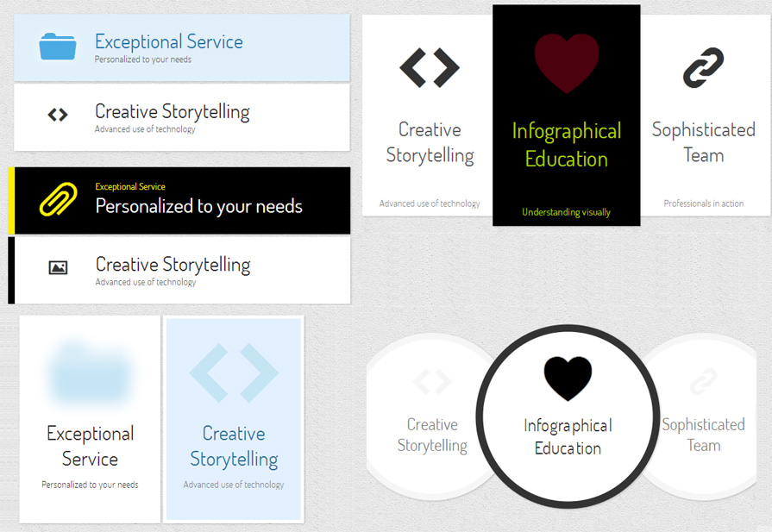
Task: Select the faded 'Creative Storytelling' circle label
Action: (431, 435)
